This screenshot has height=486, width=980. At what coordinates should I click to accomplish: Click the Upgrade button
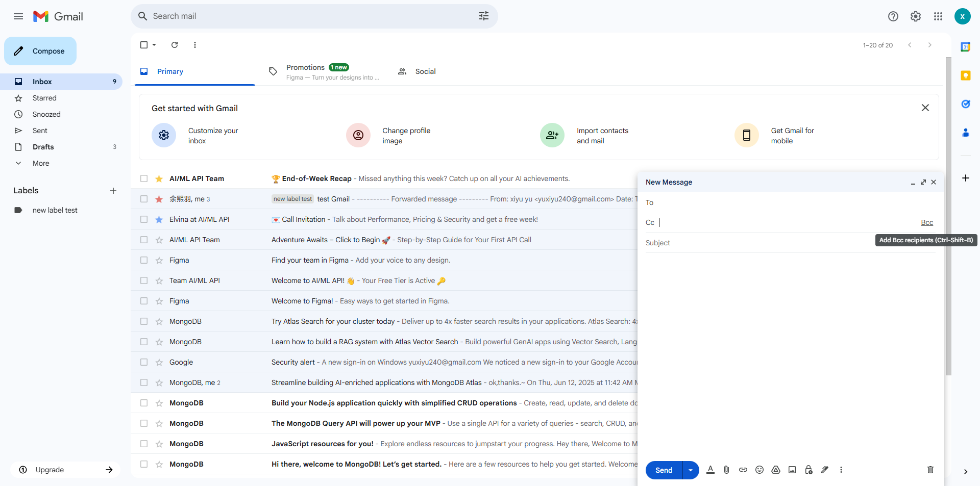click(x=65, y=470)
